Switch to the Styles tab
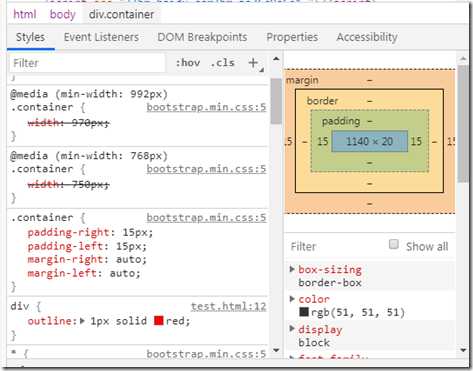This screenshot has width=473, height=371. tap(30, 37)
